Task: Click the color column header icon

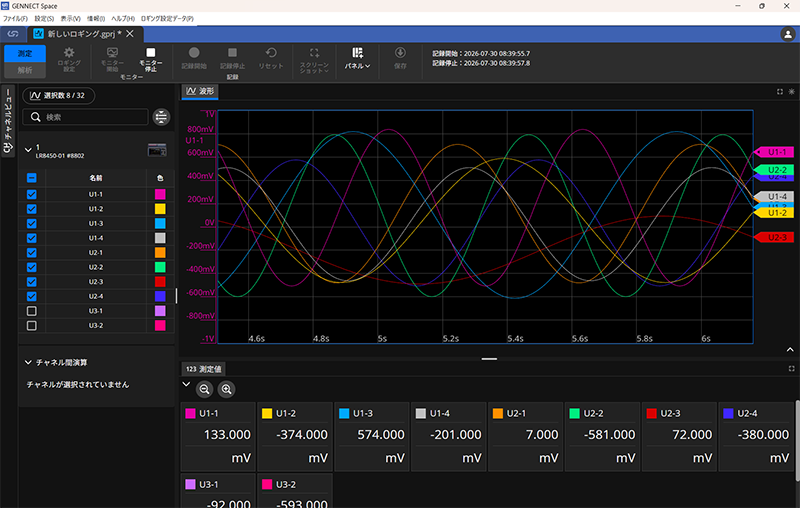Action: pos(160,178)
